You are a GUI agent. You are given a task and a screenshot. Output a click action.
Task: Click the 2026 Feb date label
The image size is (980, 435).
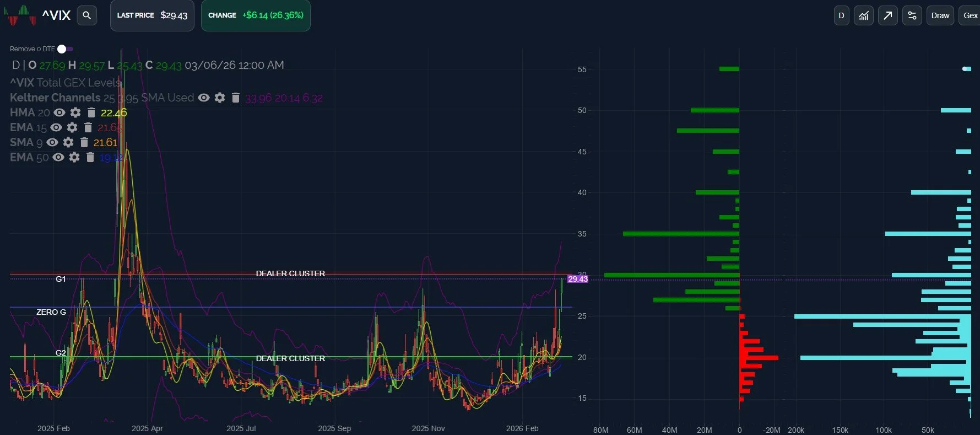(x=522, y=428)
